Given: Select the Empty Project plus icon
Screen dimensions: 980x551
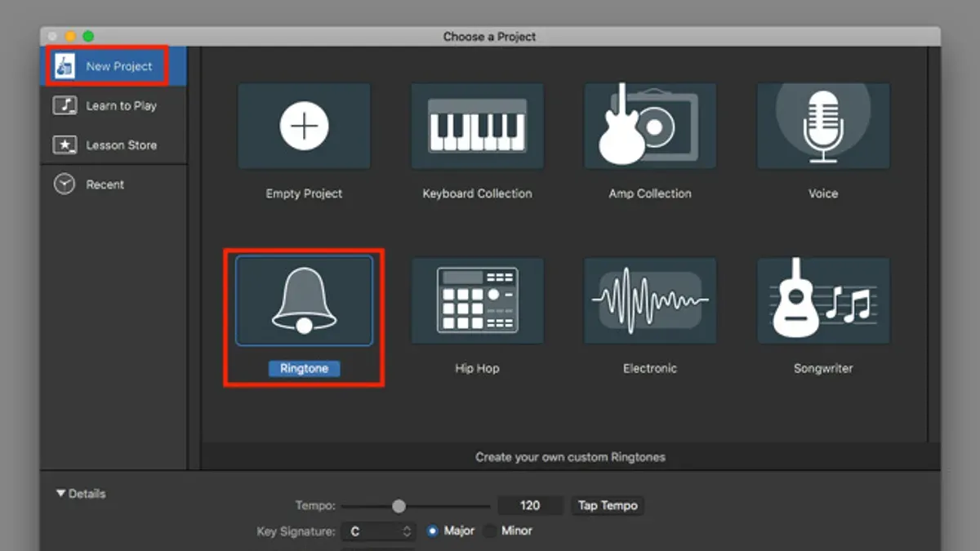Looking at the screenshot, I should pos(304,126).
